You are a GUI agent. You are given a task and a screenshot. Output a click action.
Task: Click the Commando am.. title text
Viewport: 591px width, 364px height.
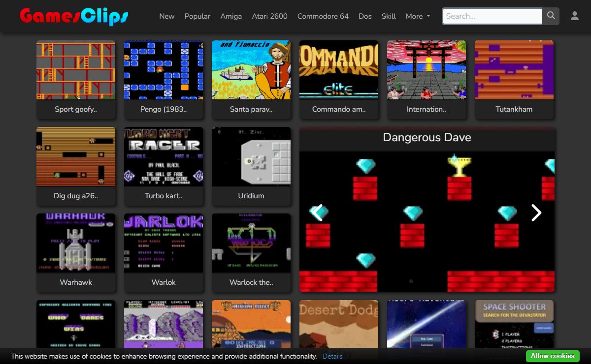[x=339, y=109]
